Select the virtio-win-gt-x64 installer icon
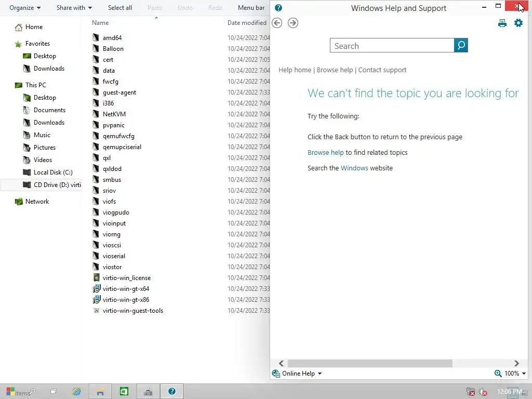This screenshot has width=532, height=399. (x=96, y=288)
